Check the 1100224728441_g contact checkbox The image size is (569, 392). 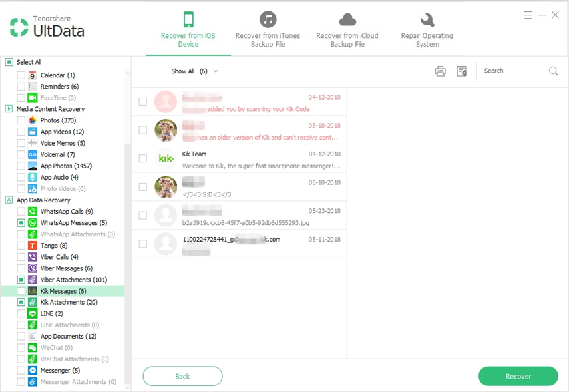(x=143, y=244)
